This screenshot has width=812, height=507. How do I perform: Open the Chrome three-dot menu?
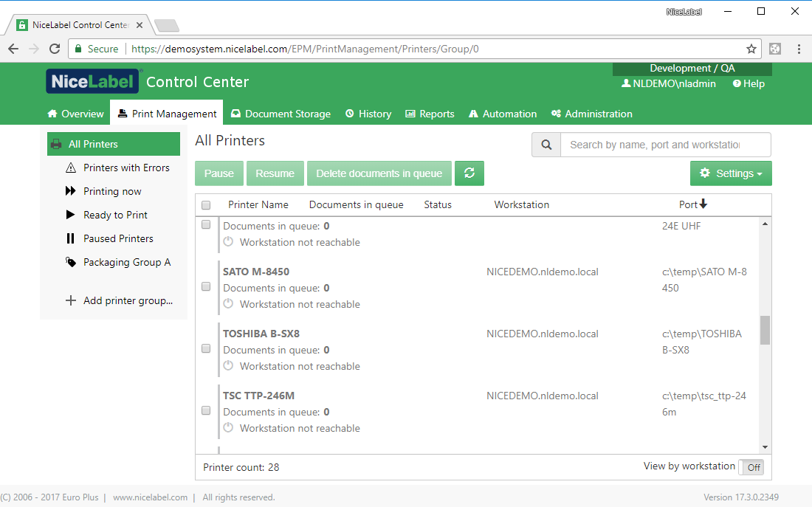coord(799,49)
